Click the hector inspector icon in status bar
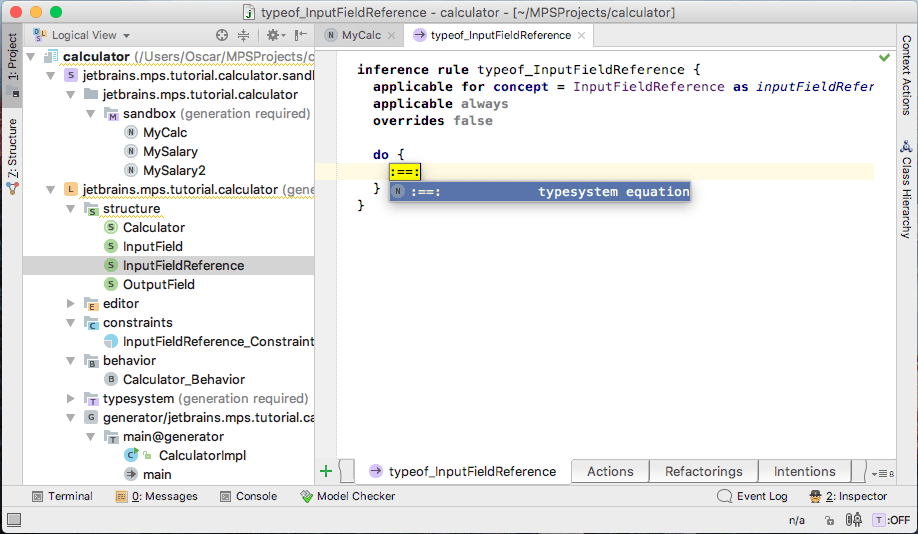 pyautogui.click(x=854, y=519)
